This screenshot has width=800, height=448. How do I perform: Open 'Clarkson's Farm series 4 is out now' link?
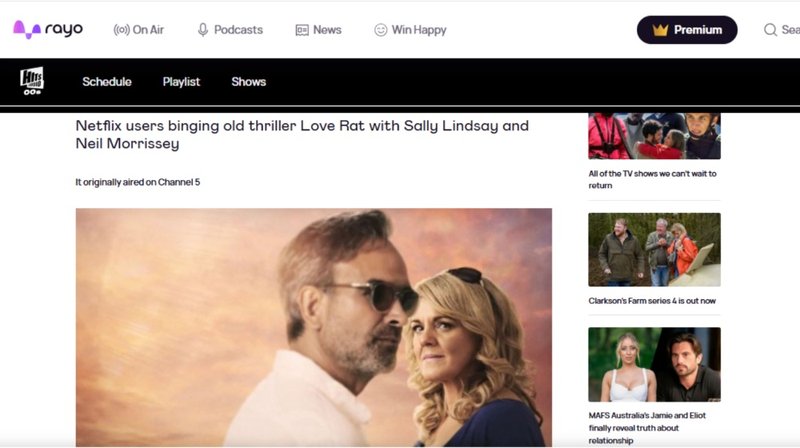click(652, 301)
